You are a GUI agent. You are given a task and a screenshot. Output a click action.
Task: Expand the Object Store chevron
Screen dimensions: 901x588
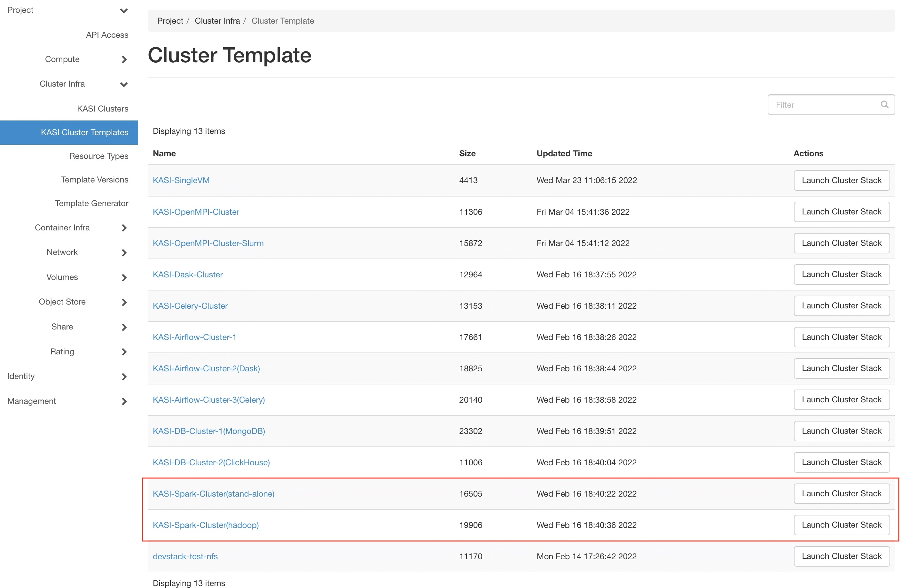(x=124, y=302)
